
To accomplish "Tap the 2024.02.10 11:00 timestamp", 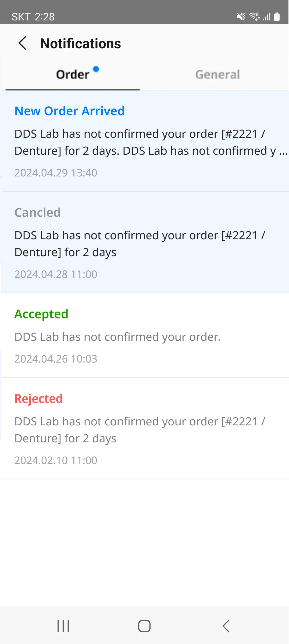I will [56, 460].
